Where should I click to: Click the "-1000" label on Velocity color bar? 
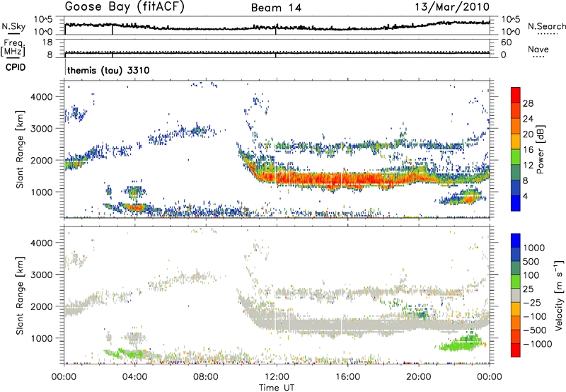click(x=537, y=344)
